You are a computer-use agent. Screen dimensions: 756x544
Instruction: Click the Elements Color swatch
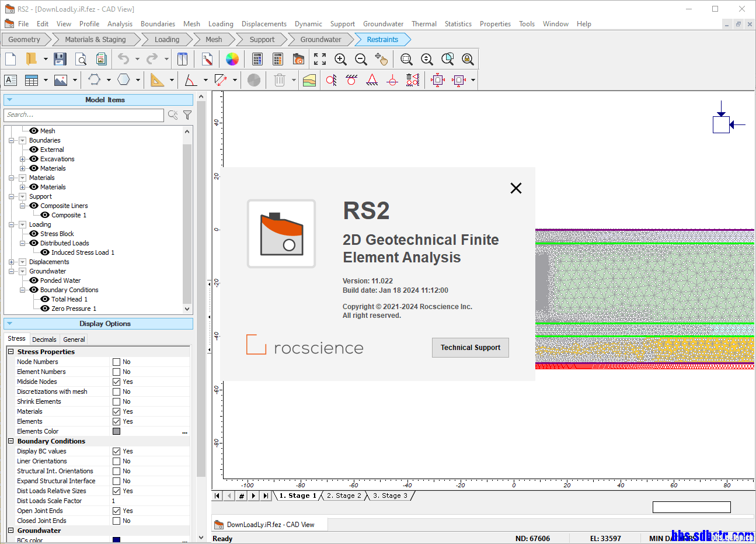(x=117, y=432)
